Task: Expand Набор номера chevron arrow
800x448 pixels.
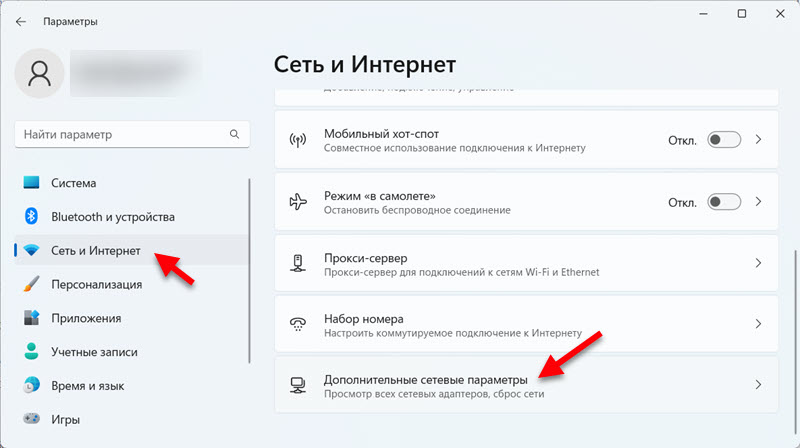Action: click(x=758, y=324)
